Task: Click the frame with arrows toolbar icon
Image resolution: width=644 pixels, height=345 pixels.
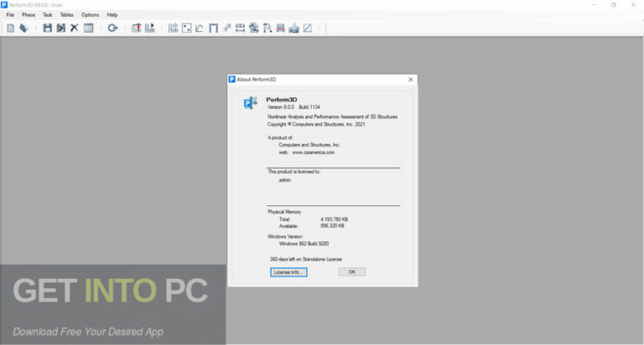Action: click(x=267, y=28)
